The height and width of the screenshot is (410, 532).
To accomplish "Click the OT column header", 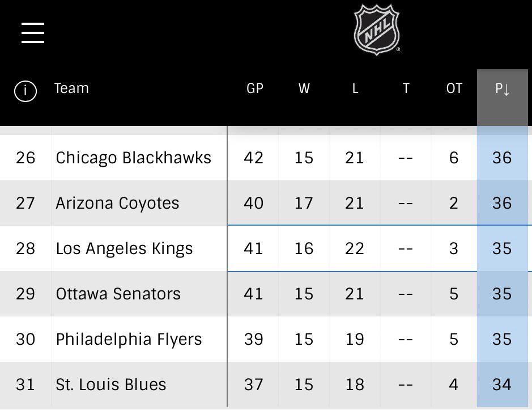I will coord(454,88).
